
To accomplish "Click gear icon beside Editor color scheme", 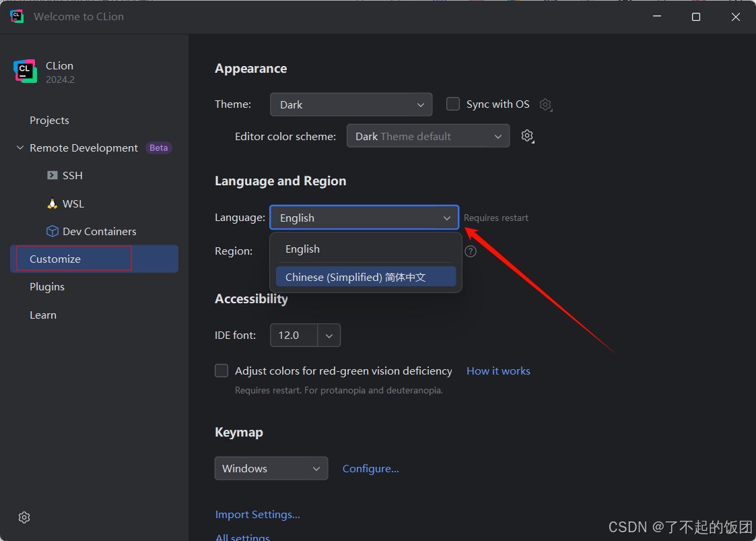I will pyautogui.click(x=527, y=136).
